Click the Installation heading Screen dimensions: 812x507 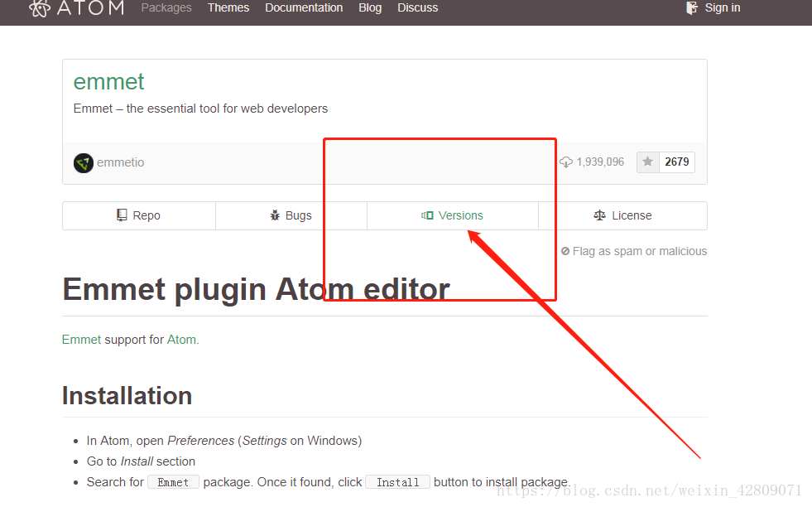coord(127,396)
